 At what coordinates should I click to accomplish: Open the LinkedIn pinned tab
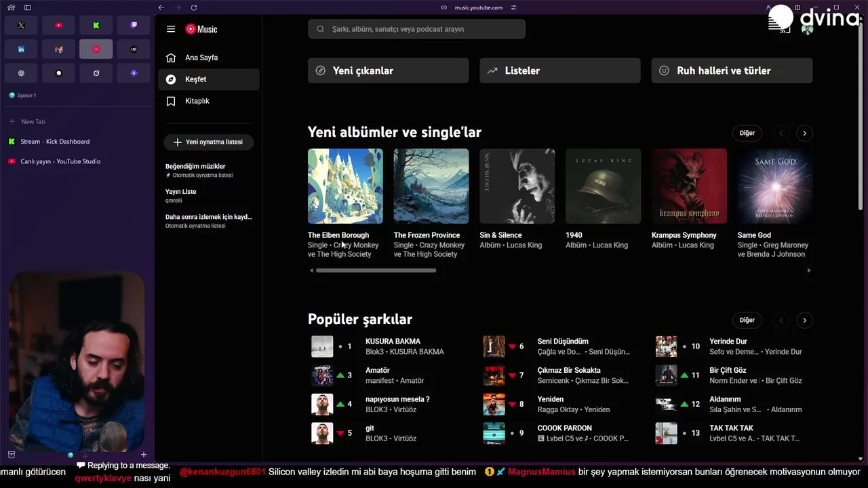21,49
